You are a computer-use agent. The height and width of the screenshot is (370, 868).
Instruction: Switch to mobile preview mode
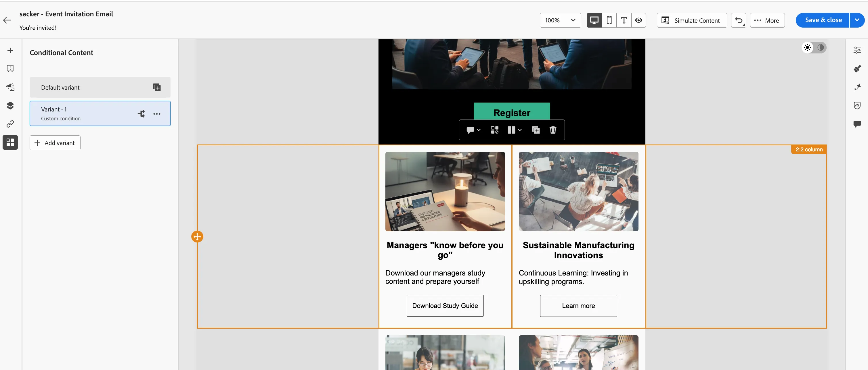pos(609,20)
